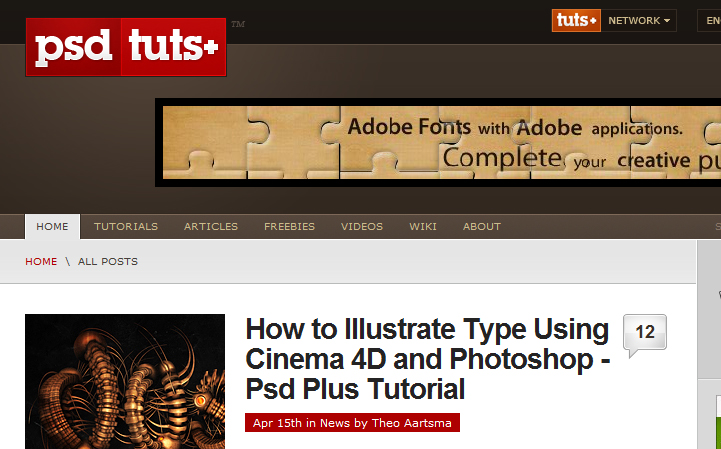
Task: Open the TUTORIALS navigation tab
Action: (126, 227)
